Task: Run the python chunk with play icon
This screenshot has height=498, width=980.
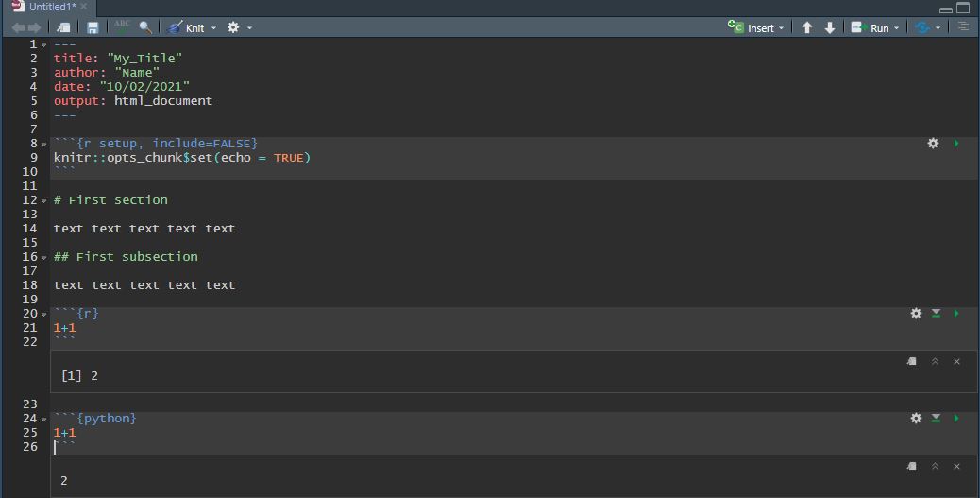Action: [956, 418]
